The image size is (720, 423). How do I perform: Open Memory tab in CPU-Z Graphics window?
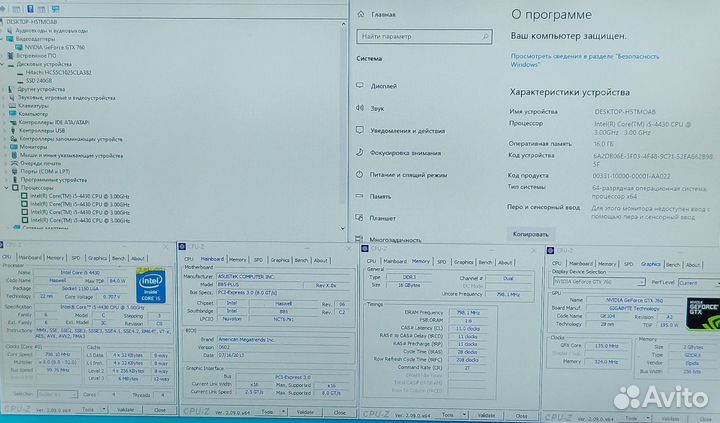click(607, 264)
